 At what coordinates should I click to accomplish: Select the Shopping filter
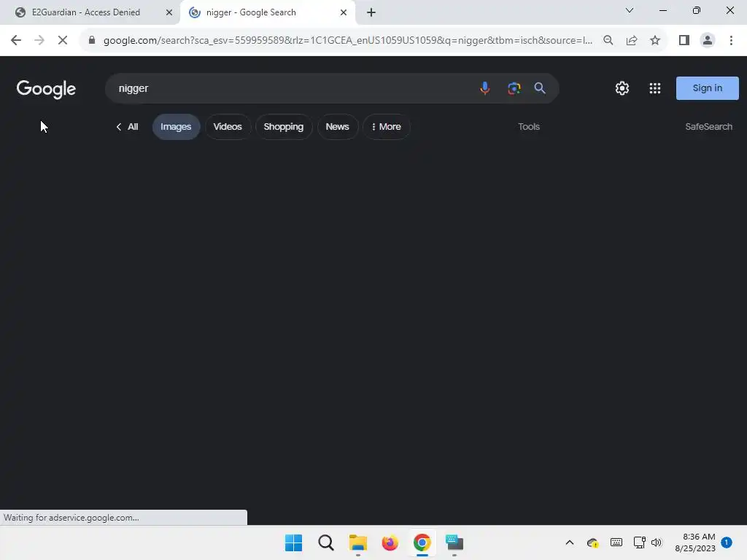284,127
